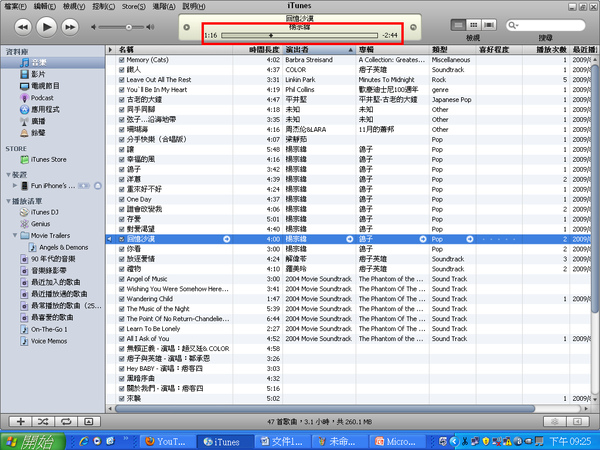Collapse Movie Trailers folder
The width and height of the screenshot is (600, 450).
pos(15,235)
